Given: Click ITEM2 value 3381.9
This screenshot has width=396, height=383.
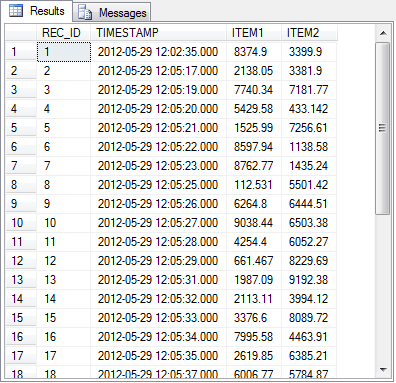Looking at the screenshot, I should pos(305,71).
